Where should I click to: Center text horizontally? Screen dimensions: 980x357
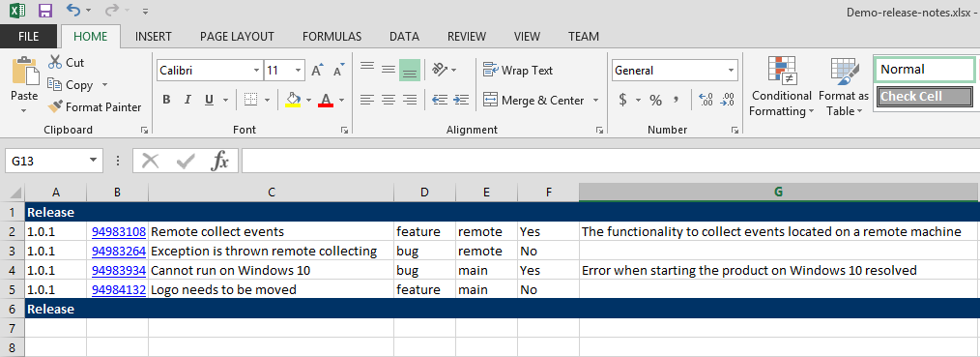pyautogui.click(x=389, y=100)
